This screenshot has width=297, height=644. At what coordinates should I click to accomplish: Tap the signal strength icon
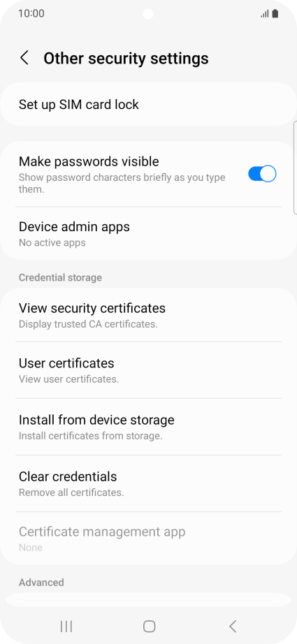pos(265,14)
